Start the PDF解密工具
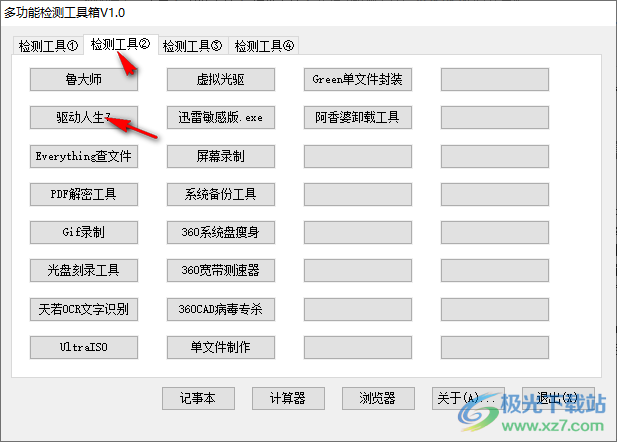617x442 pixels. 84,194
